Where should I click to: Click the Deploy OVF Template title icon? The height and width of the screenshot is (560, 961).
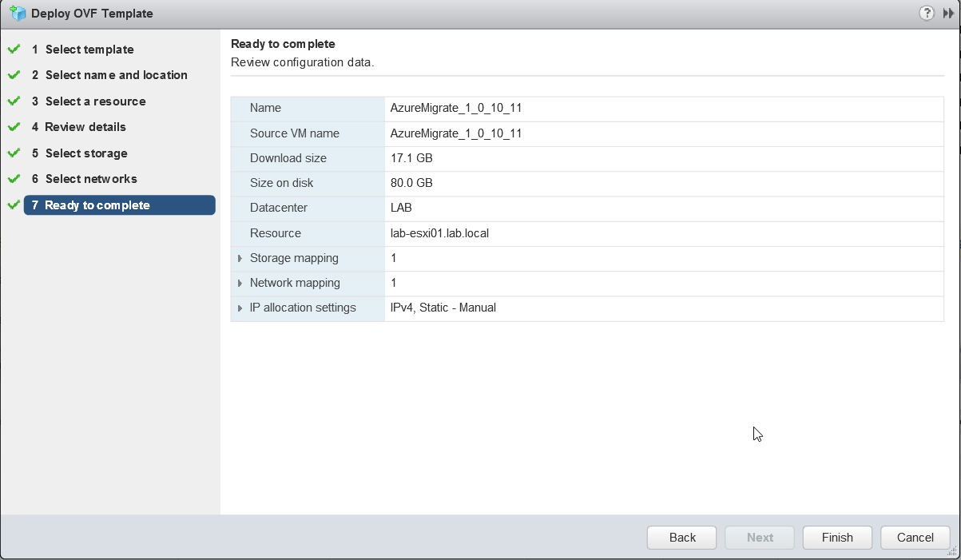point(17,13)
